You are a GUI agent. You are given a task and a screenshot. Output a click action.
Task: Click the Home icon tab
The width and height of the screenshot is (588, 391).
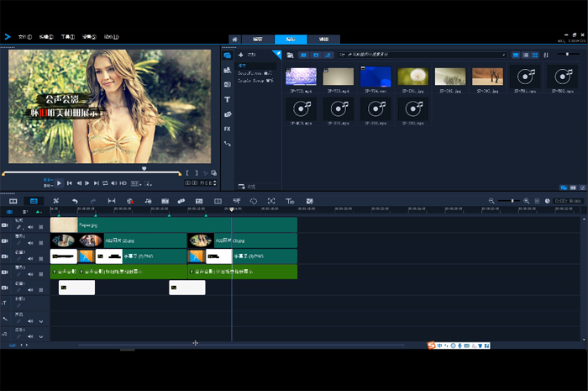pos(234,40)
